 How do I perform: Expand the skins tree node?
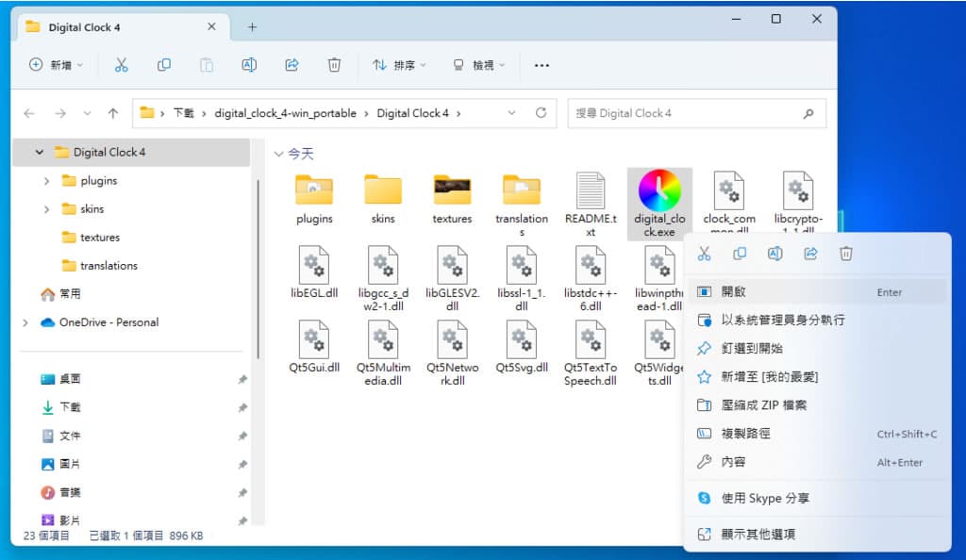[x=47, y=209]
